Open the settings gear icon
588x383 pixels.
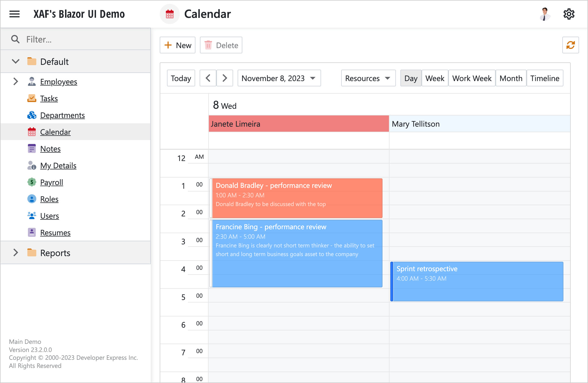(x=569, y=14)
